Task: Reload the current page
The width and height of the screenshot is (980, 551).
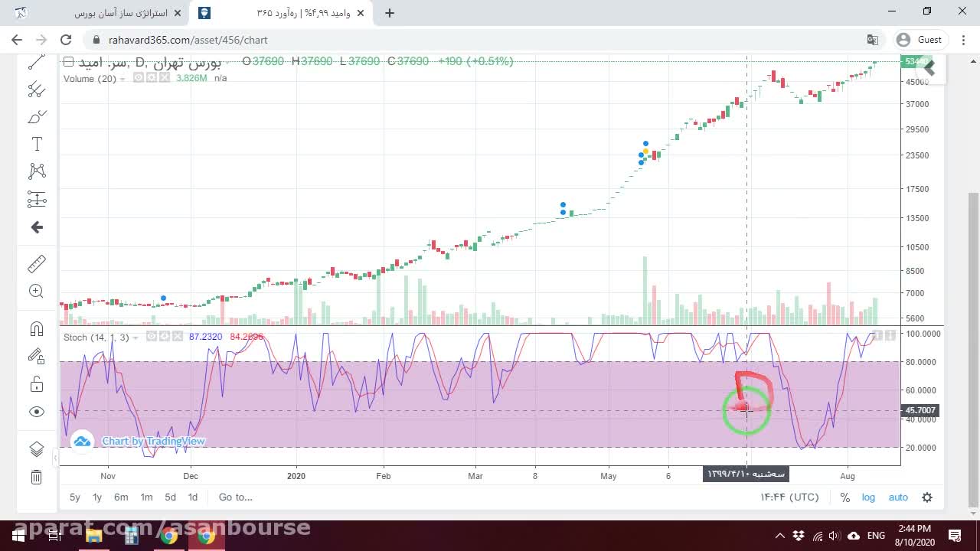Action: pos(66,40)
